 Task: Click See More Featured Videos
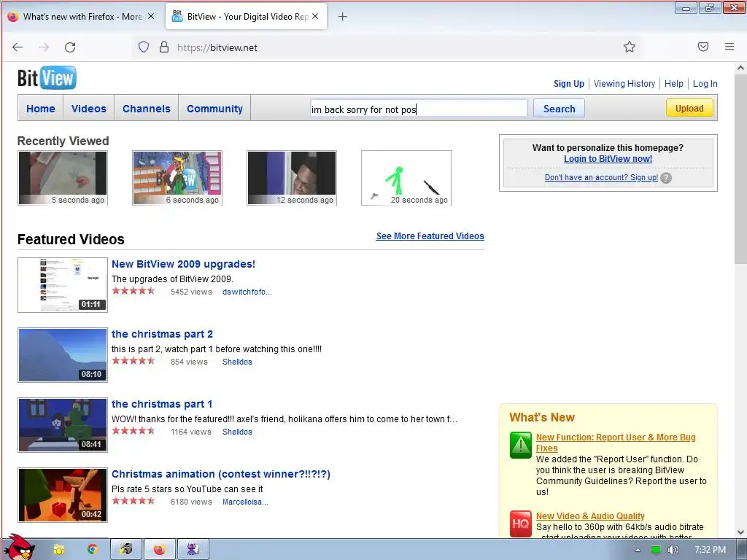tap(430, 236)
